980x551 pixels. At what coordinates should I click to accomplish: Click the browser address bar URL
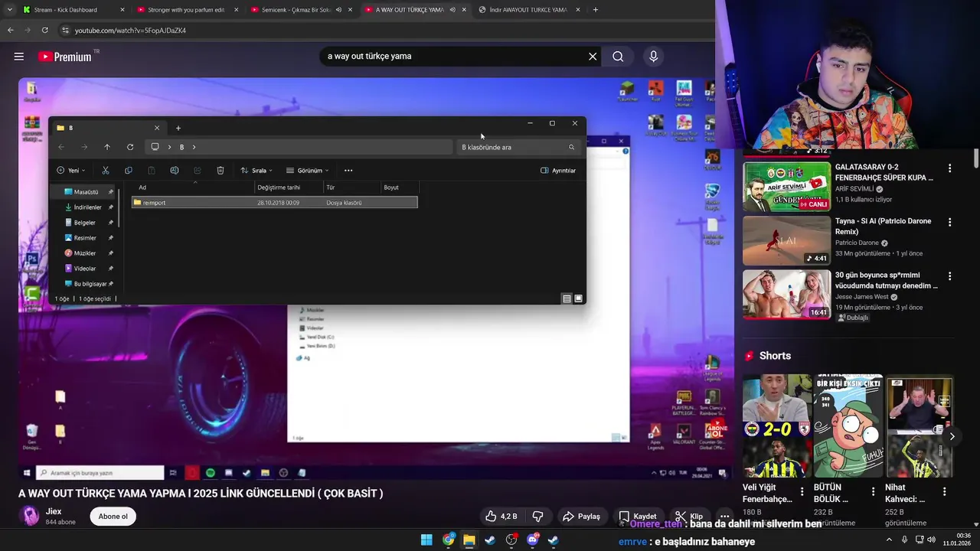pyautogui.click(x=130, y=31)
